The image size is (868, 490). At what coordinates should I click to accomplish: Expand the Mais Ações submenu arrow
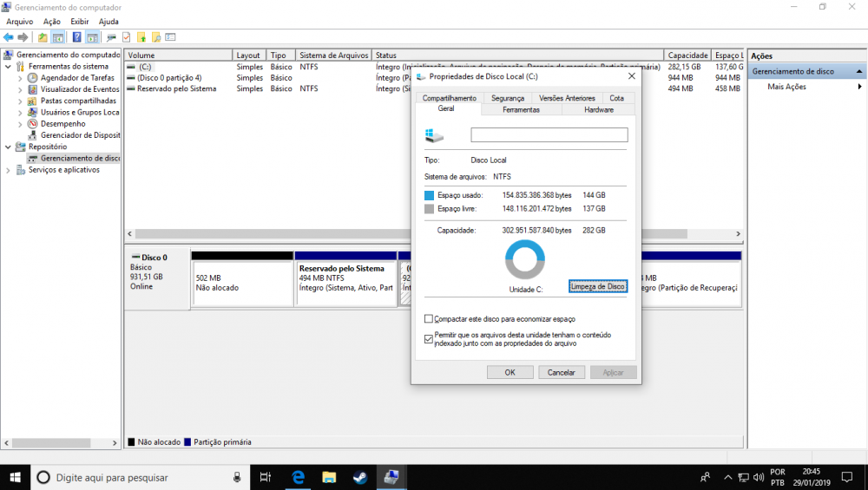859,87
